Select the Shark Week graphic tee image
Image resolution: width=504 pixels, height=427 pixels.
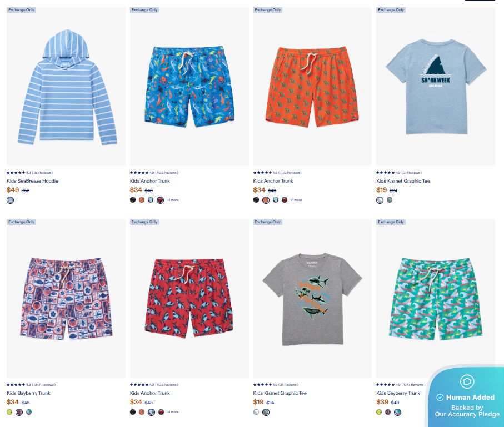coord(436,87)
